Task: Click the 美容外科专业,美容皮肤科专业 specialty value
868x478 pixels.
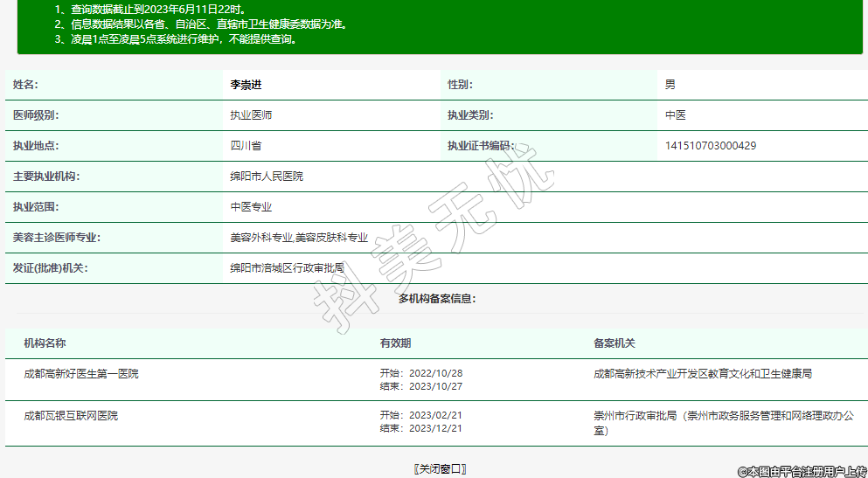Action: tap(298, 238)
